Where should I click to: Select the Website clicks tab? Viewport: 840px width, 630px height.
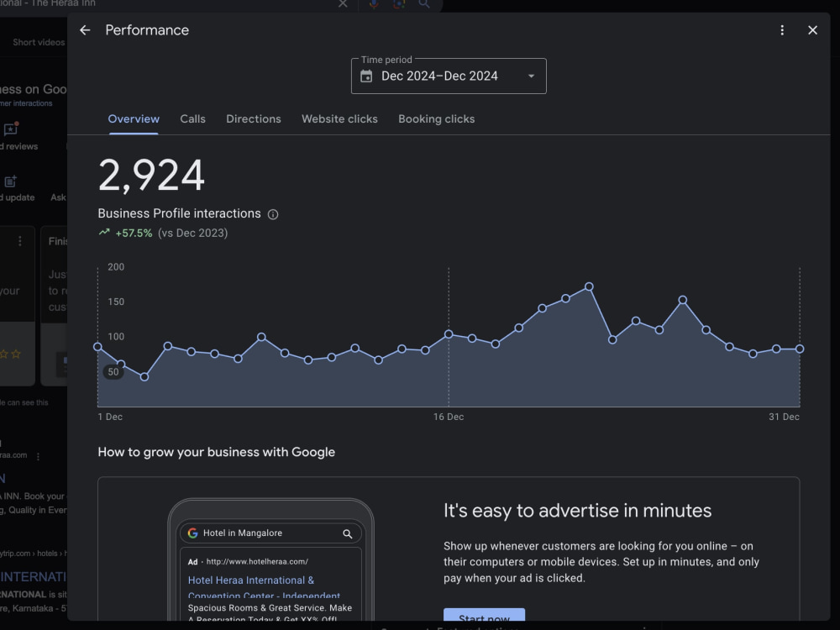pos(339,119)
